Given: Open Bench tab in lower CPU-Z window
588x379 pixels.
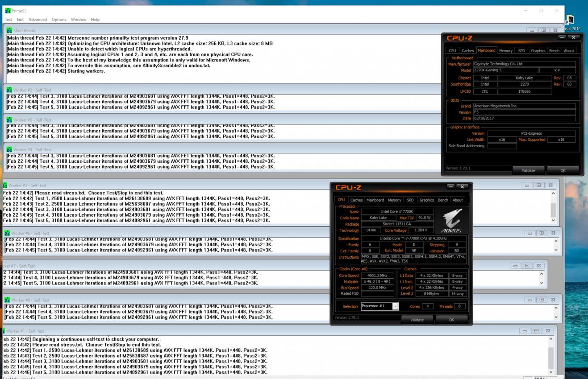Looking at the screenshot, I should 443,200.
